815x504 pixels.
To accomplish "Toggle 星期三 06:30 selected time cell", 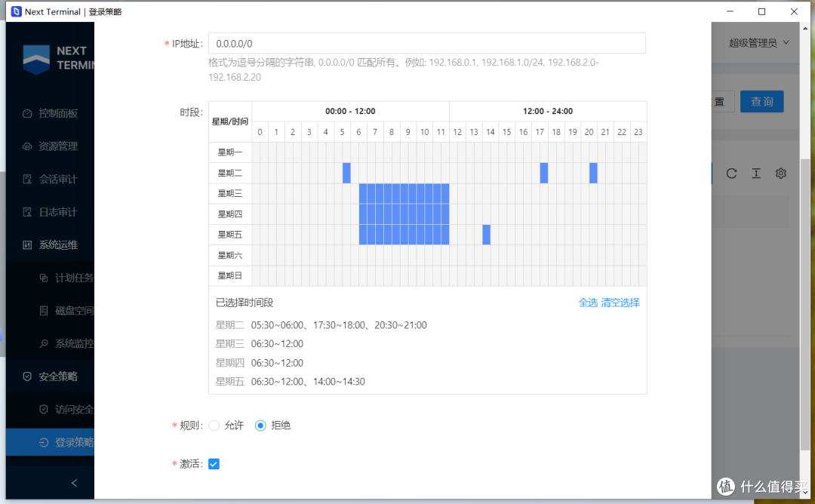I will tap(363, 194).
